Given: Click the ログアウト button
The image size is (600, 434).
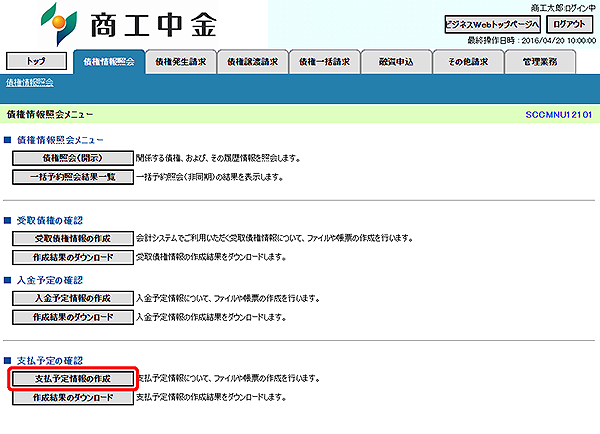Looking at the screenshot, I should (569, 24).
